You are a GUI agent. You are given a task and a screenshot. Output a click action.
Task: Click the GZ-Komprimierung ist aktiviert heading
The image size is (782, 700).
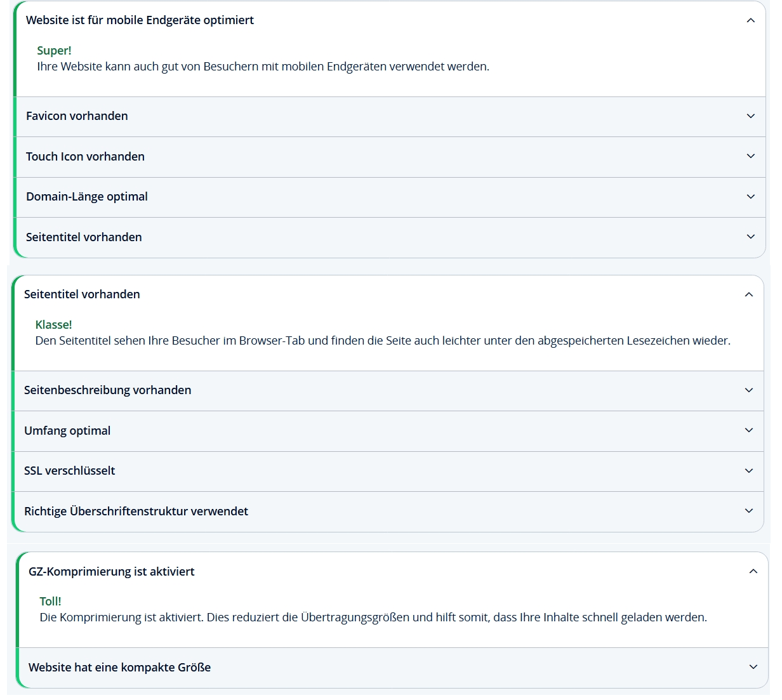click(x=112, y=572)
